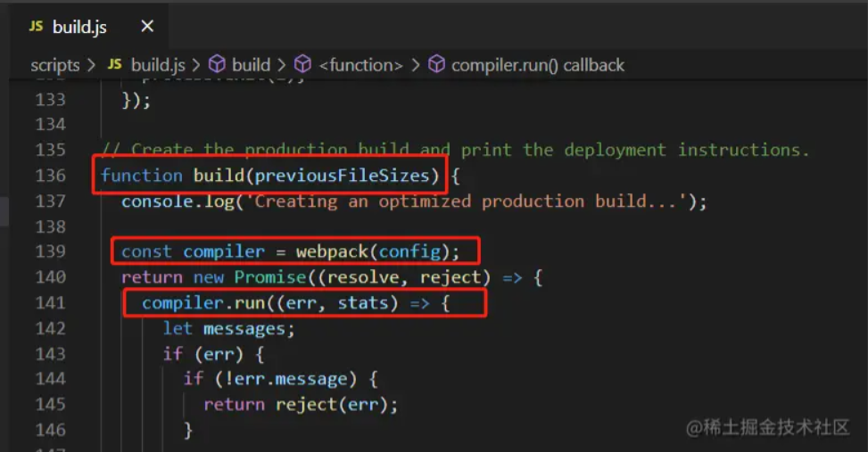Image resolution: width=868 pixels, height=452 pixels.
Task: Click line number 139 in gutter
Action: click(x=50, y=252)
